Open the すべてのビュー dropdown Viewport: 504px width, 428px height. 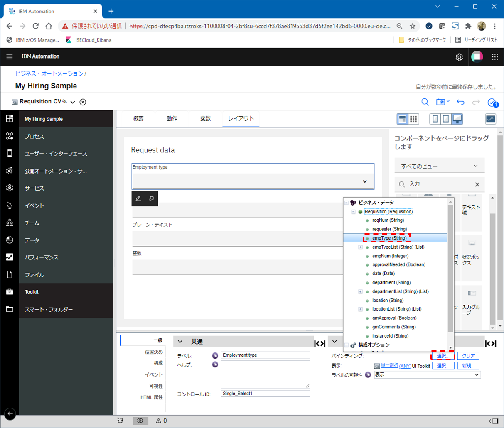[x=440, y=166]
